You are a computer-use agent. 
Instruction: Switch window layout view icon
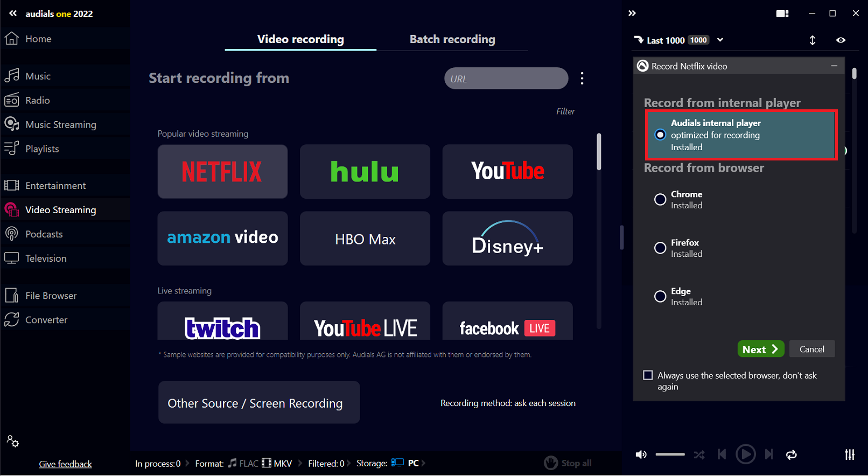(782, 13)
